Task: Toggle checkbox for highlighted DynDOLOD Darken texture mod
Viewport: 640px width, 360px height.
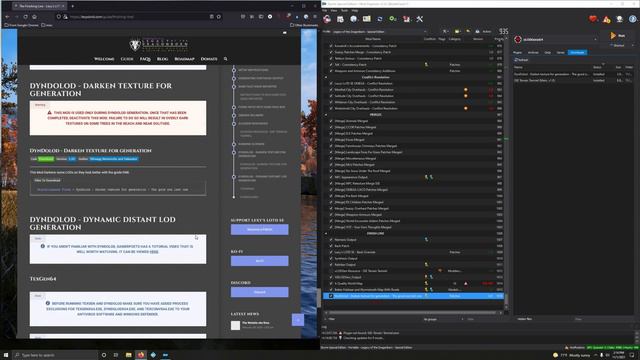Action: 331,296
